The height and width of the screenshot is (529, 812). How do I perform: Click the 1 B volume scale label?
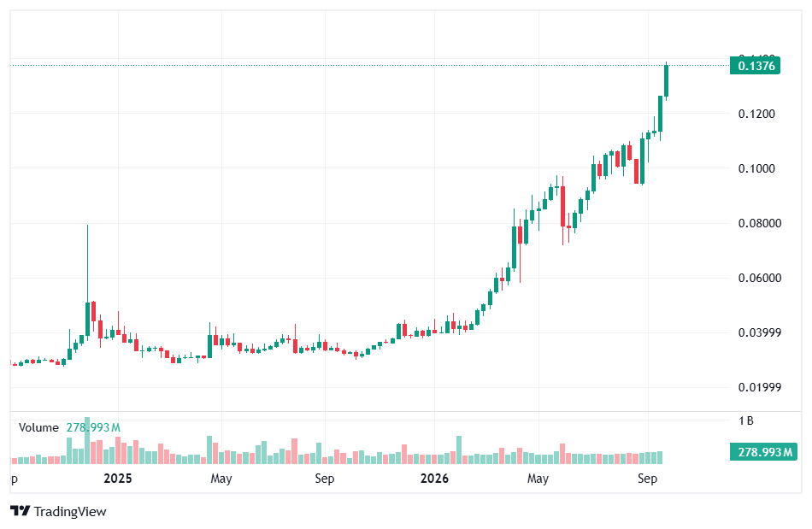click(746, 420)
